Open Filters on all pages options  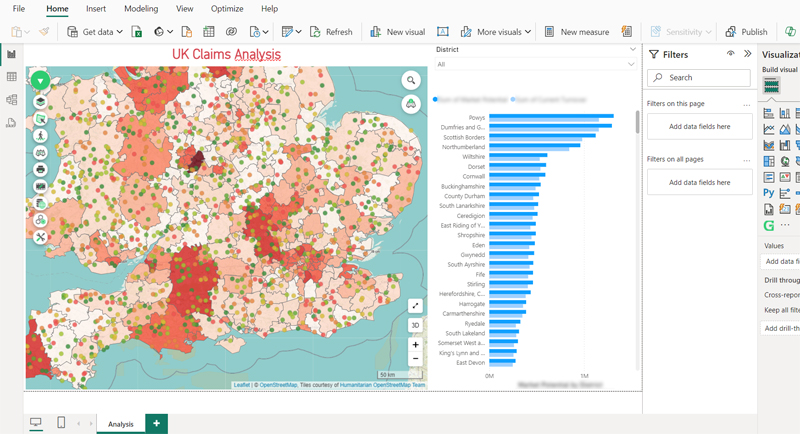(747, 160)
